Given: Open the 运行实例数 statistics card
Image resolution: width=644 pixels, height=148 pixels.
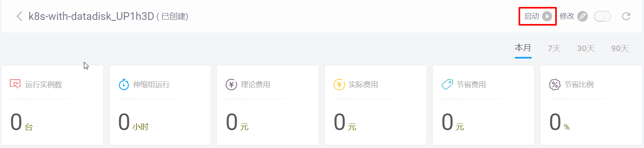Looking at the screenshot, I should pyautogui.click(x=52, y=105).
